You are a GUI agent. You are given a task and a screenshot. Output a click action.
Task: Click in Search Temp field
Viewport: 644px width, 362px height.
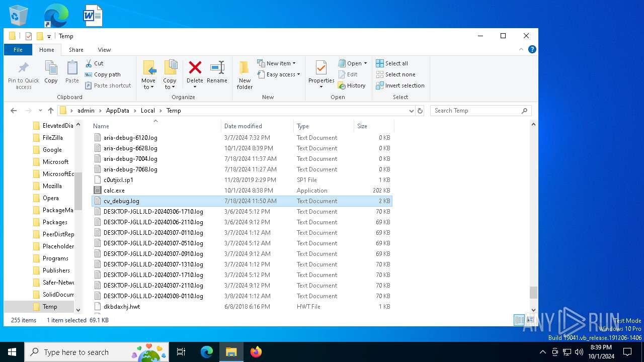[x=480, y=111]
